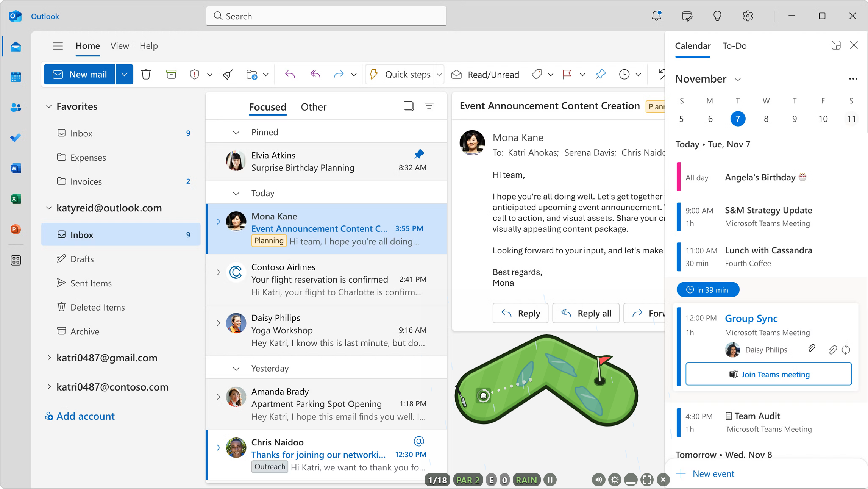
Task: Launch Word from the left app rail
Action: click(x=16, y=168)
